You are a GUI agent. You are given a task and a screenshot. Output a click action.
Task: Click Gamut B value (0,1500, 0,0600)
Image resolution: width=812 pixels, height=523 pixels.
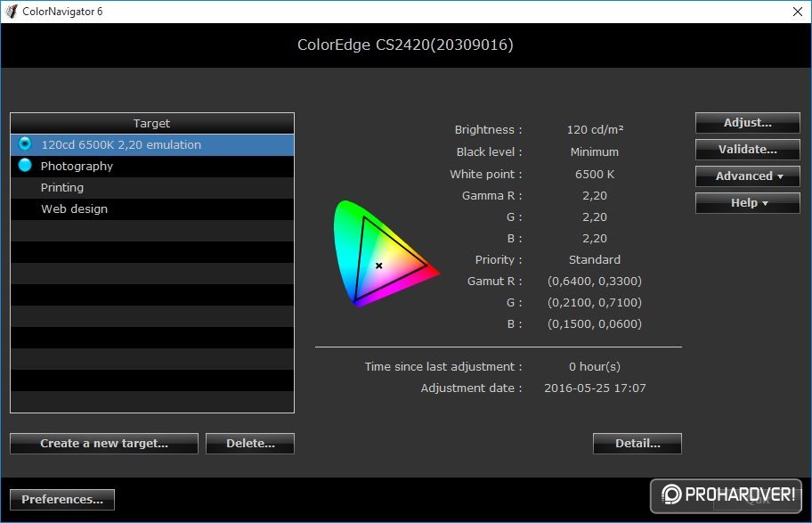[595, 324]
